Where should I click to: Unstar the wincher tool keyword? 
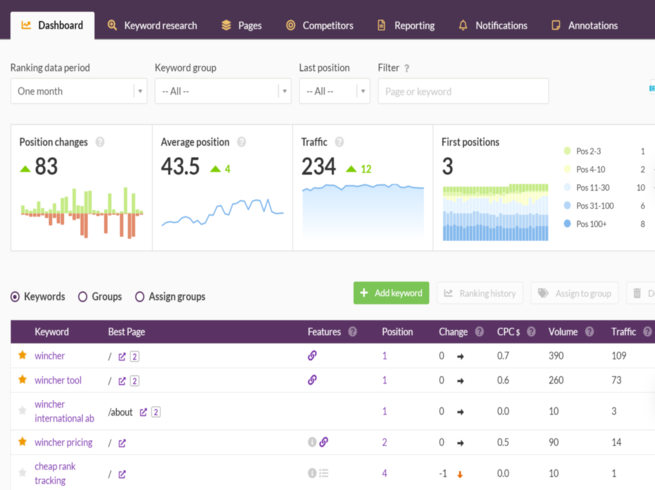click(x=23, y=379)
